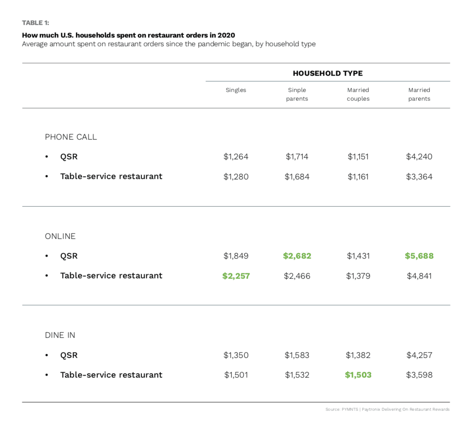Click the Single parents column header
This screenshot has height=448, width=476.
[x=297, y=95]
